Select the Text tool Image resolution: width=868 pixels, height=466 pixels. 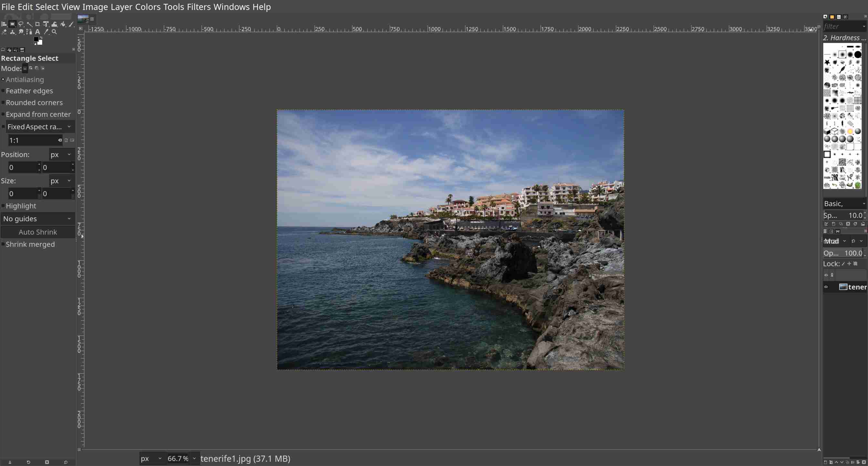coord(37,32)
